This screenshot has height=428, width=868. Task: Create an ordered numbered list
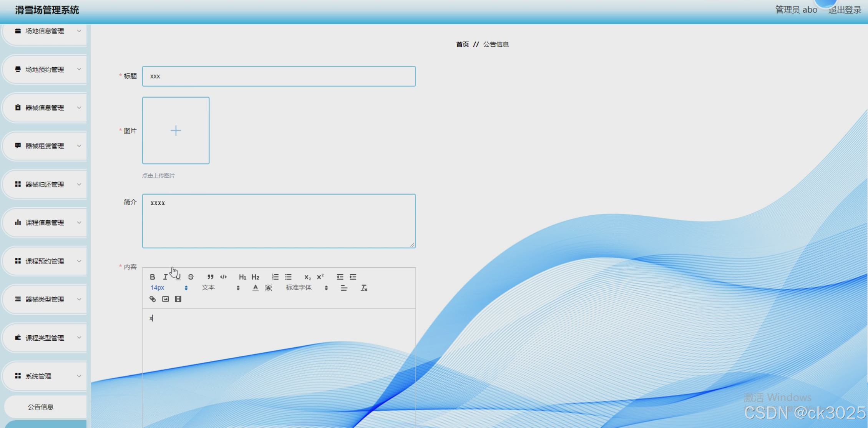[x=275, y=277]
